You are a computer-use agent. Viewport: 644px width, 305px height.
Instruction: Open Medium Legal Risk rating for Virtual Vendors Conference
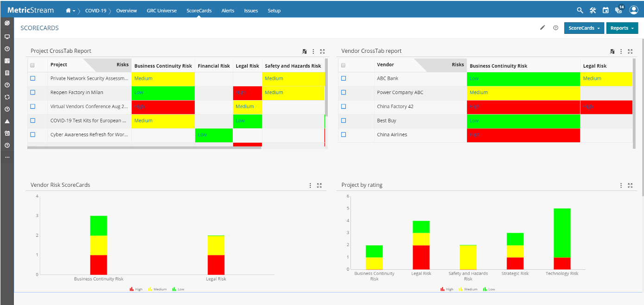coord(245,107)
